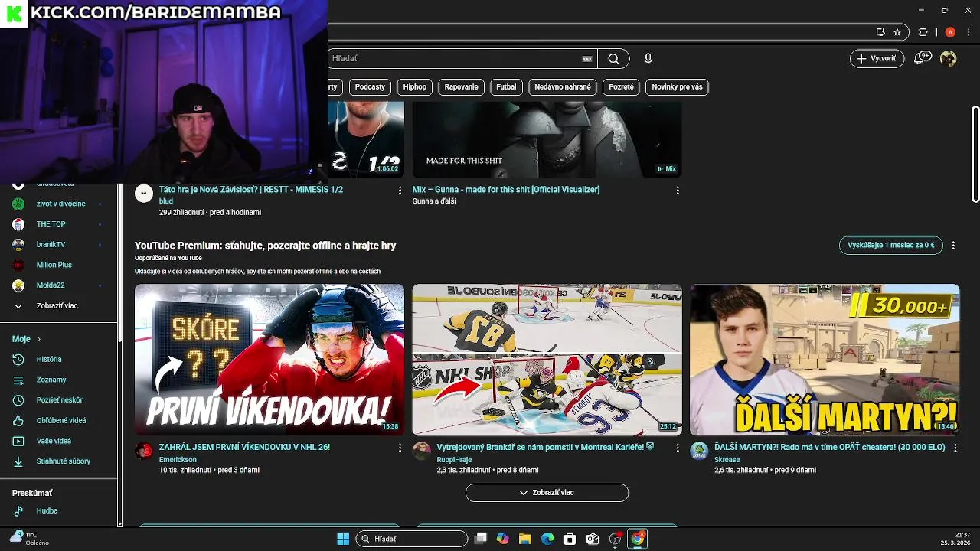Launch Microsoft Edge from the taskbar

point(547,539)
